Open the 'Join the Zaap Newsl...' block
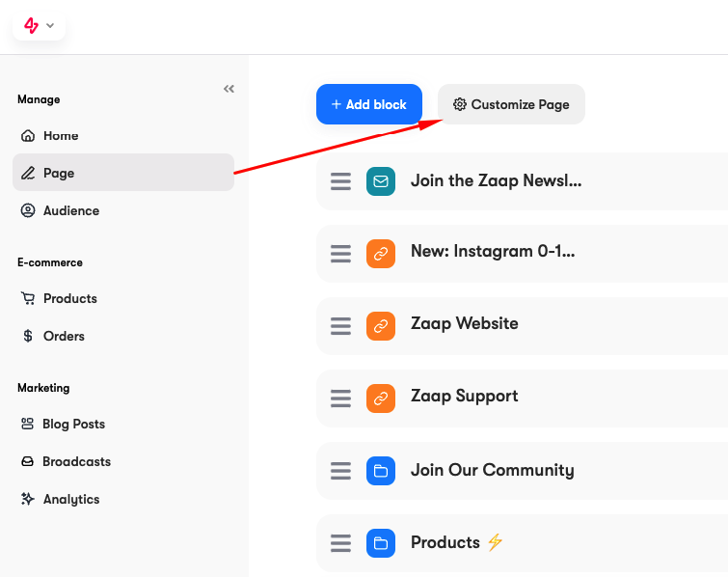 coord(496,180)
